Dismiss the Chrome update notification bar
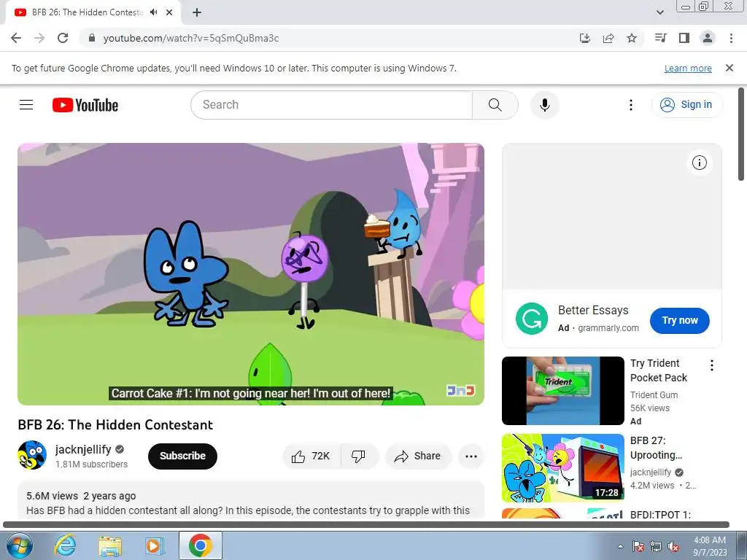747x560 pixels. coord(729,68)
